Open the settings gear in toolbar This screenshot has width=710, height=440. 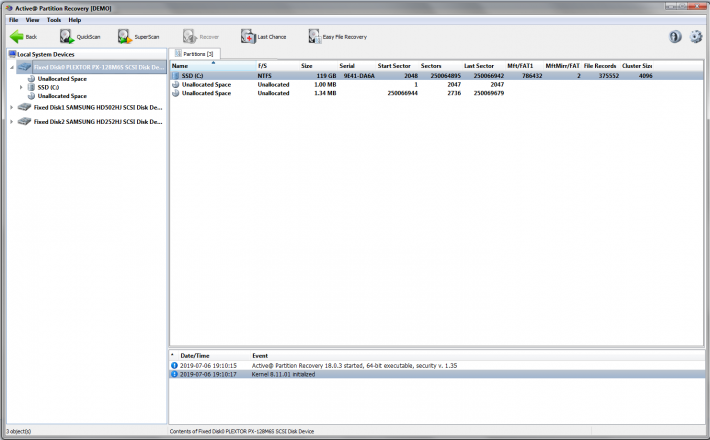(x=696, y=37)
